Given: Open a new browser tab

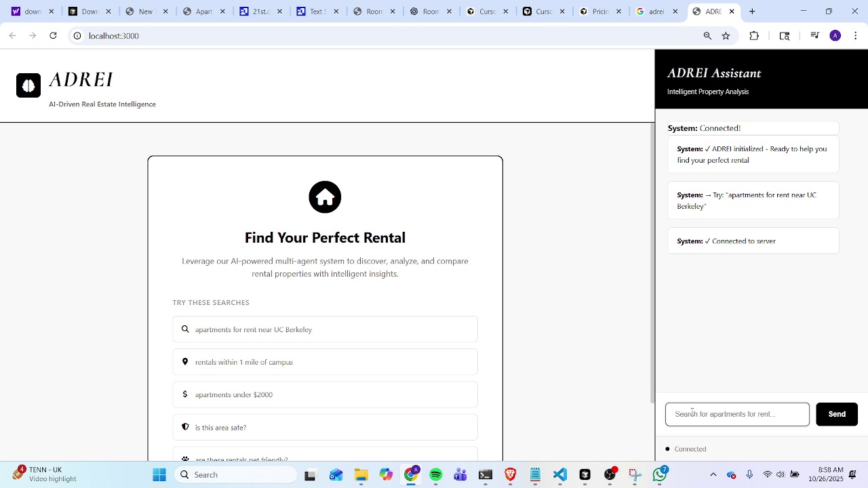Looking at the screenshot, I should 752,12.
